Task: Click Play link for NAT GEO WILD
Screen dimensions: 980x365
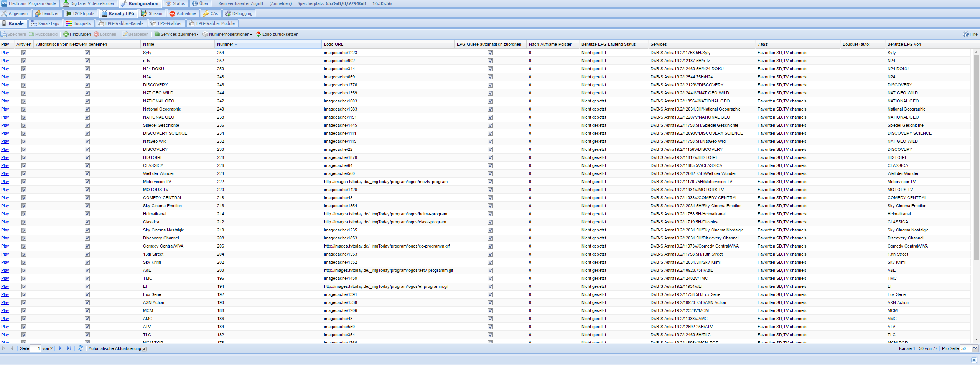Action: tap(5, 93)
